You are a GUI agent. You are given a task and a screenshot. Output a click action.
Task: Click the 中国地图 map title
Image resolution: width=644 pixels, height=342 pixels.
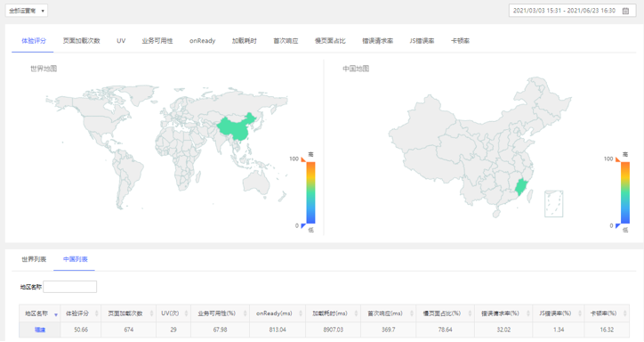(x=356, y=69)
